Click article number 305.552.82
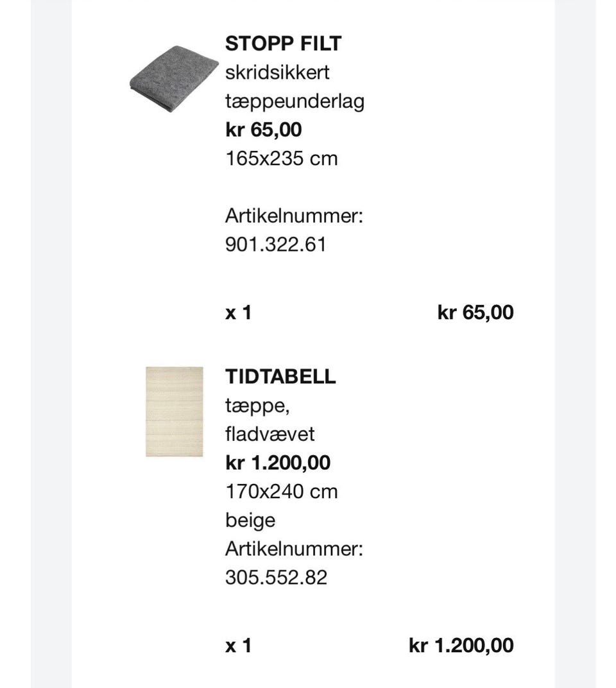Screen dimensions: 616x688 [276, 578]
